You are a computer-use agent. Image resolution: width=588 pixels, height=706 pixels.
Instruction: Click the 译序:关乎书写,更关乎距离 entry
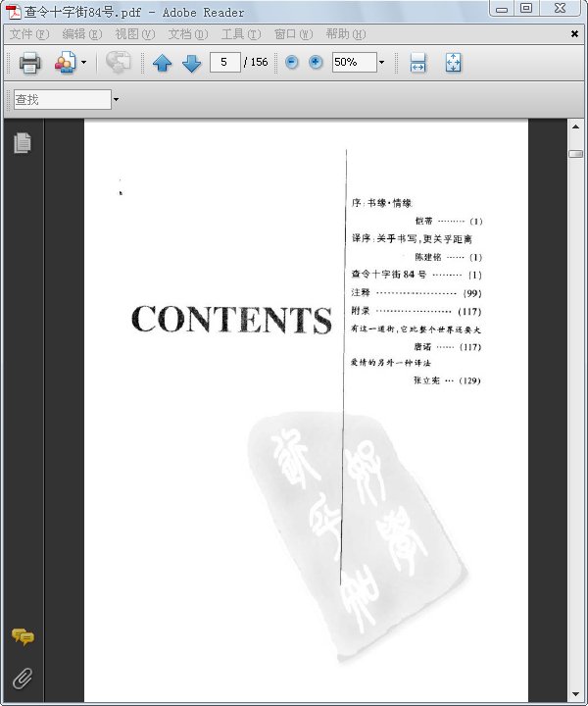coord(412,238)
